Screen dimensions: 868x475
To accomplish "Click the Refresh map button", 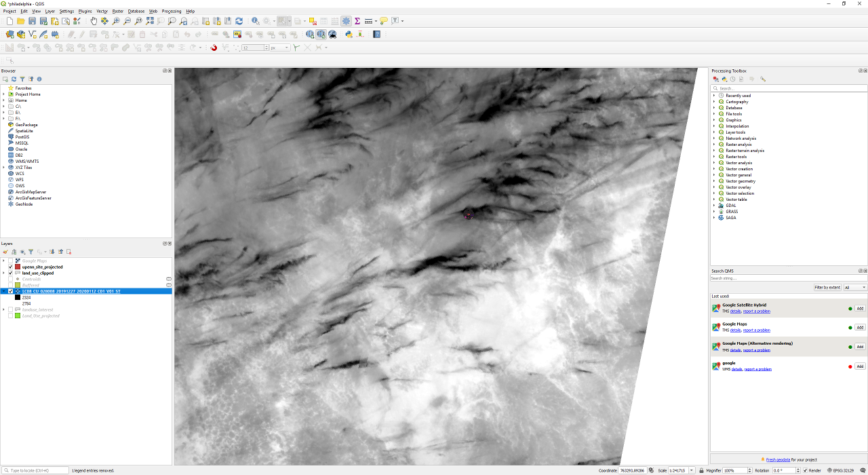I will coord(239,21).
